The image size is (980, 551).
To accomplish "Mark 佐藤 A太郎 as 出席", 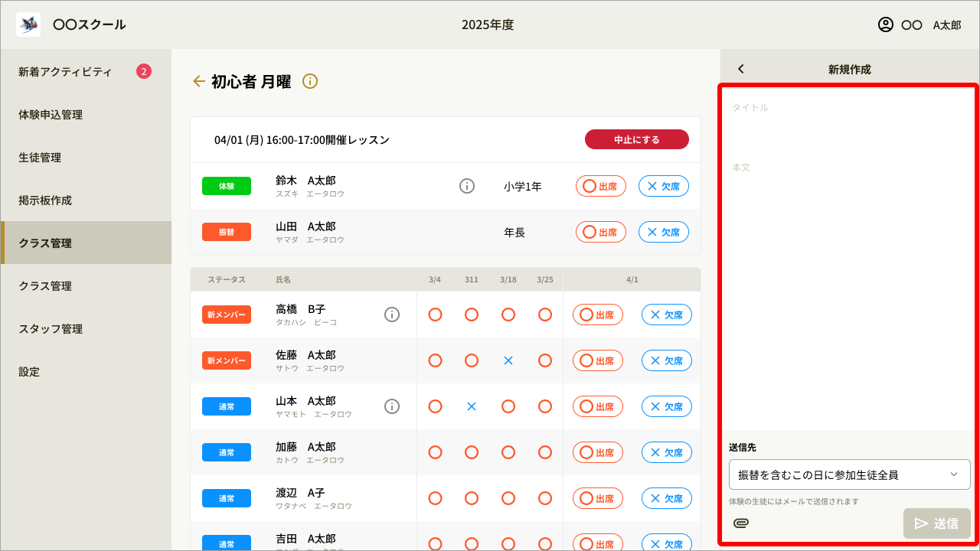I will (597, 360).
